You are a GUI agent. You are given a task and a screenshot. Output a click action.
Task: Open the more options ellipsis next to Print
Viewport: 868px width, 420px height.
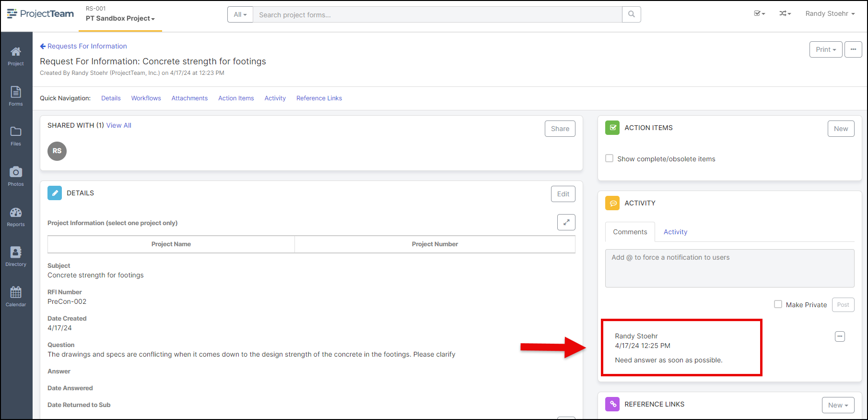click(853, 49)
